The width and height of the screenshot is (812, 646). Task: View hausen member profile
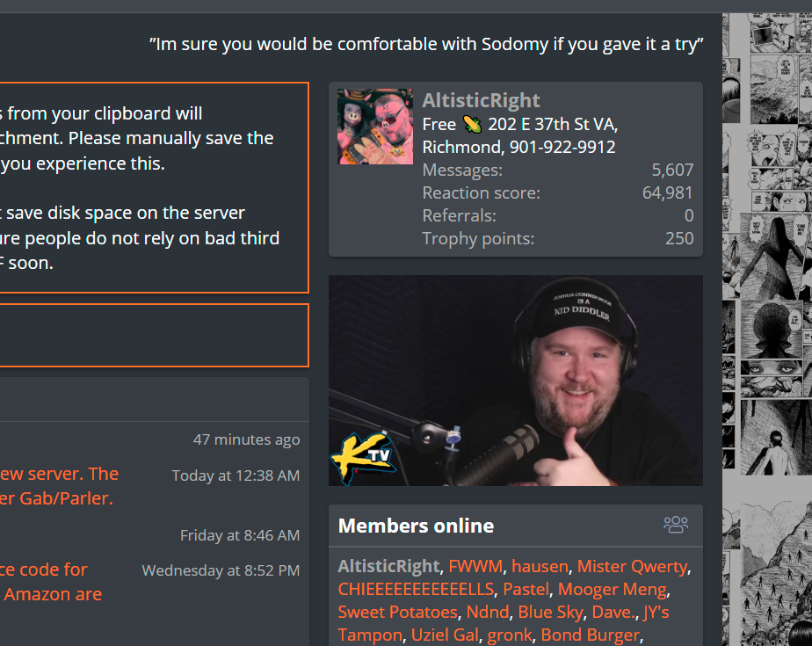pos(540,566)
